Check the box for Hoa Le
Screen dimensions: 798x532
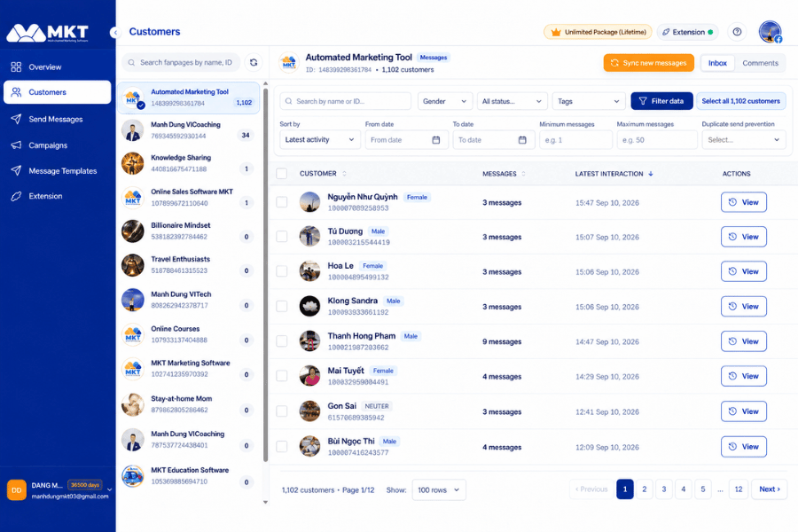[x=281, y=271]
